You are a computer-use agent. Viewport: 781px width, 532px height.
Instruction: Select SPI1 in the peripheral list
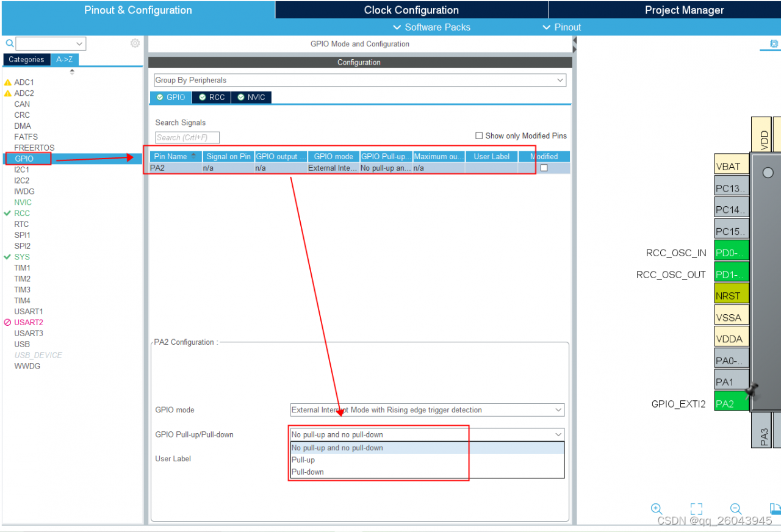pos(23,235)
